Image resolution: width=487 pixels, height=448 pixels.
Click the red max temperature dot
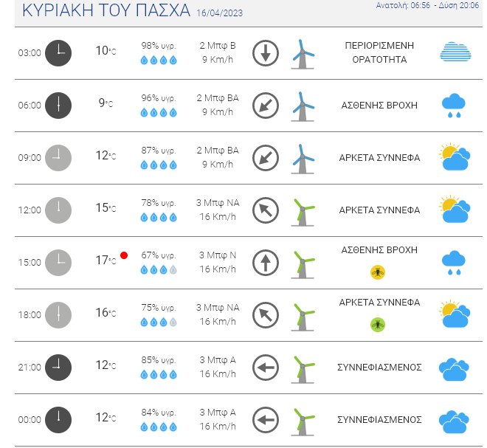(x=124, y=255)
